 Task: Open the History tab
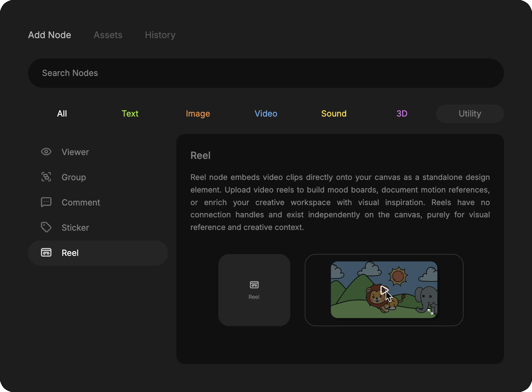[x=160, y=35]
